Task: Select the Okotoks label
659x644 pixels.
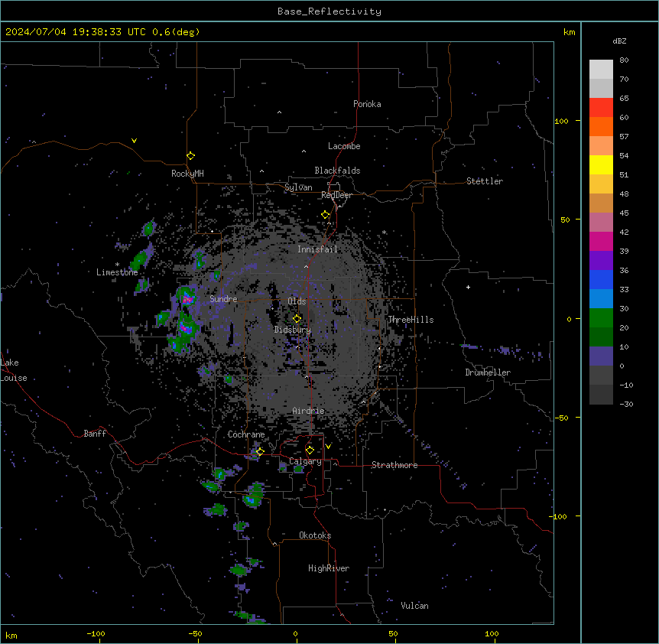Action: pos(315,535)
